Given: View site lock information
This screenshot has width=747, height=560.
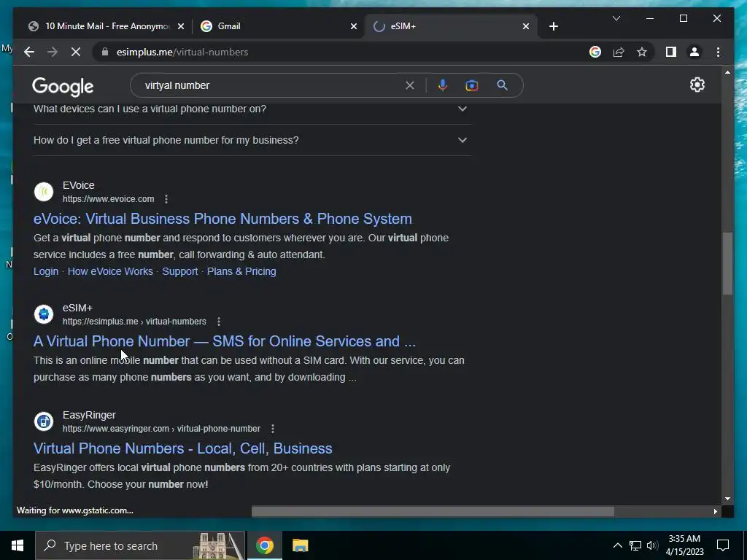Looking at the screenshot, I should [x=105, y=52].
